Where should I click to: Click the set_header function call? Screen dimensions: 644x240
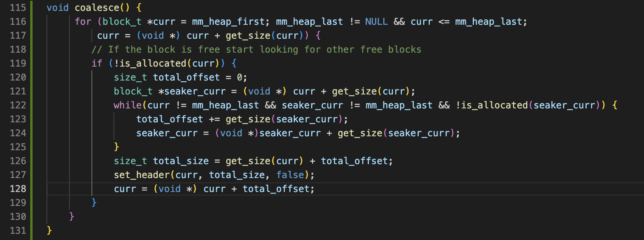tap(141, 175)
